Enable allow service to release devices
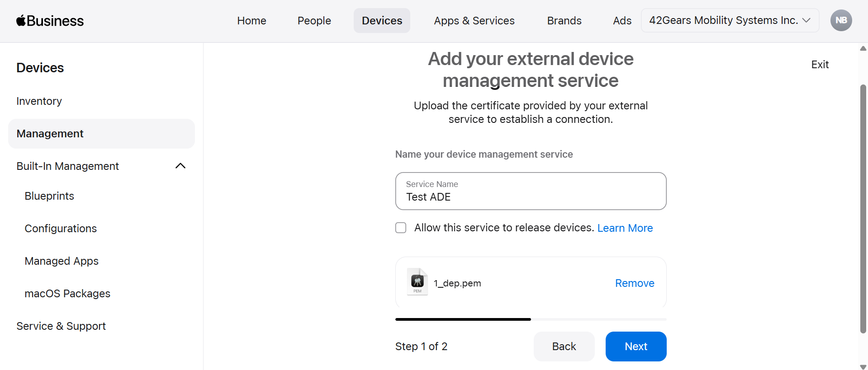The height and width of the screenshot is (370, 868). pyautogui.click(x=401, y=228)
